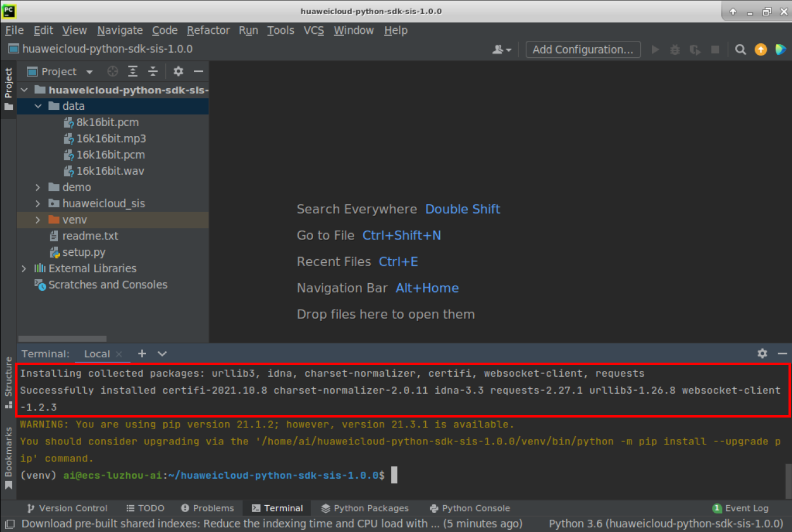Screen dimensions: 792x532
Task: Open Terminal panel settings gear
Action: pyautogui.click(x=762, y=353)
